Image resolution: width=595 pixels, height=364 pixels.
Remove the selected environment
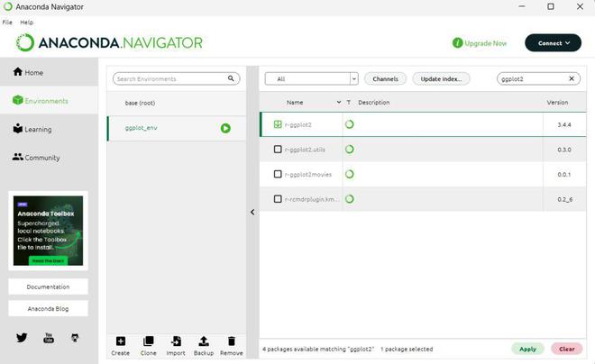point(231,346)
